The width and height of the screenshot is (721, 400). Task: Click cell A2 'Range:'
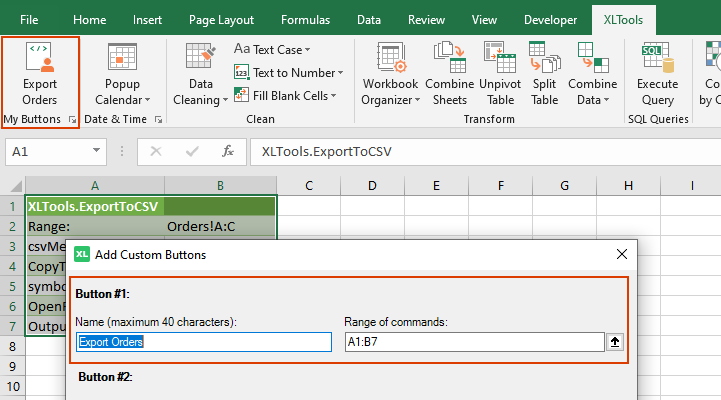point(95,227)
